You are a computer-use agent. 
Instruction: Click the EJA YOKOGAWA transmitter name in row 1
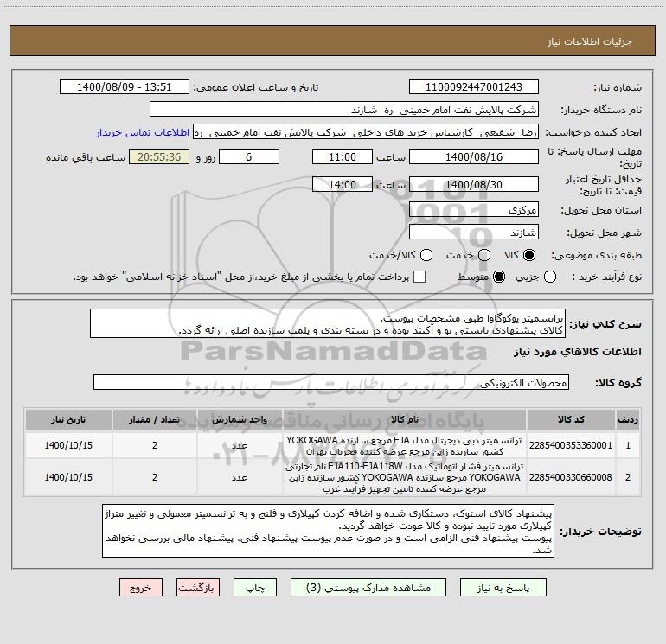click(x=405, y=446)
